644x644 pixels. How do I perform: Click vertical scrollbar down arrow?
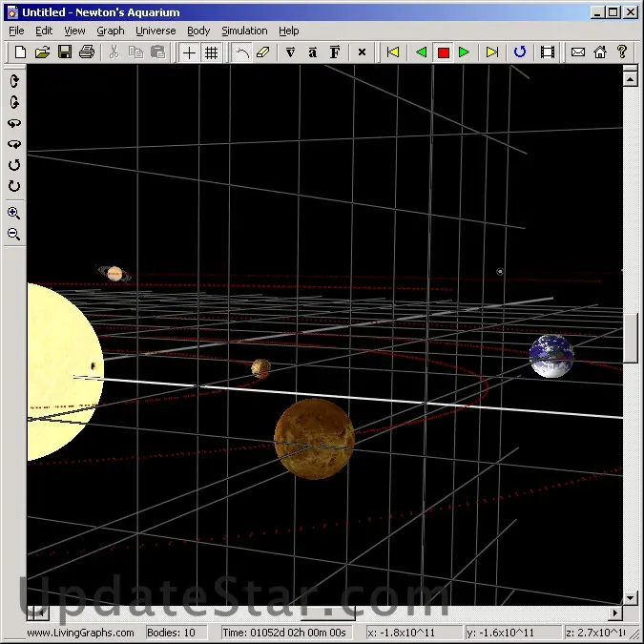point(630,597)
